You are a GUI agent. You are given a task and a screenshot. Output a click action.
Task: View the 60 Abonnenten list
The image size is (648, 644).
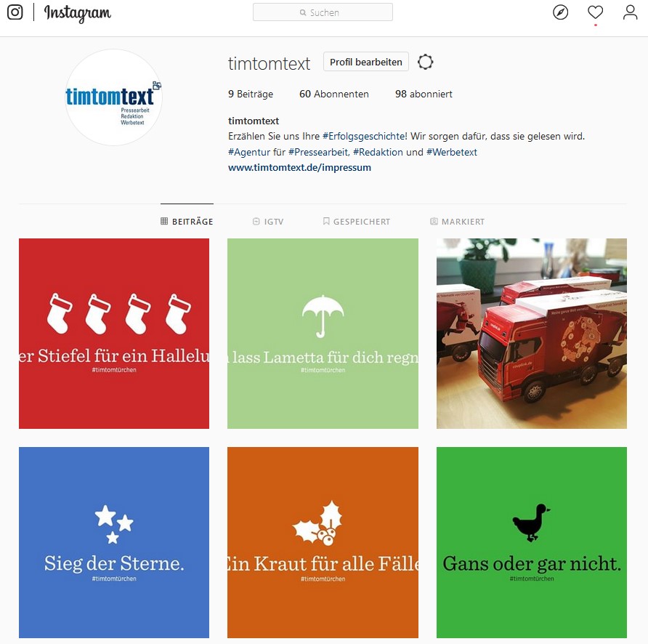tap(334, 94)
